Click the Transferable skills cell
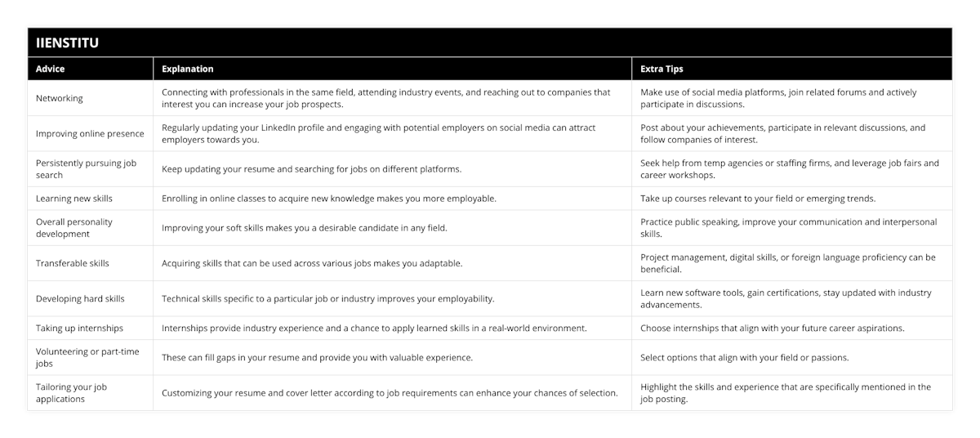 click(73, 263)
